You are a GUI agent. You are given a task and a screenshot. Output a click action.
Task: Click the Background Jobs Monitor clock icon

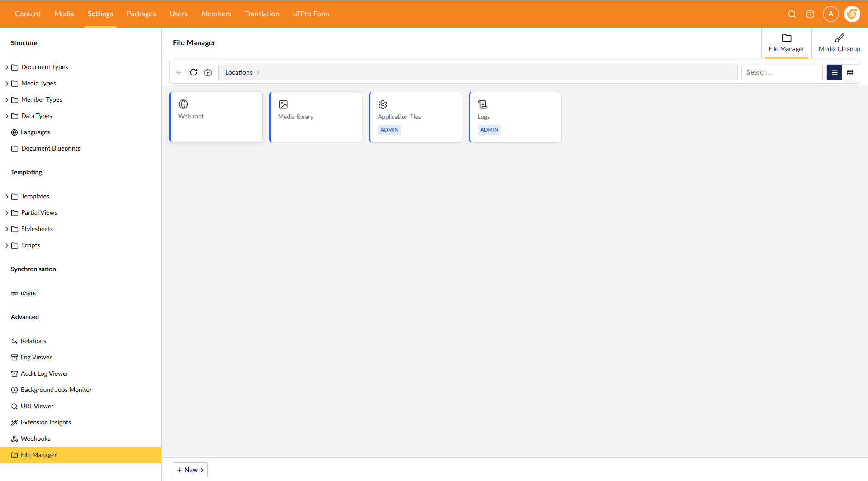point(14,390)
